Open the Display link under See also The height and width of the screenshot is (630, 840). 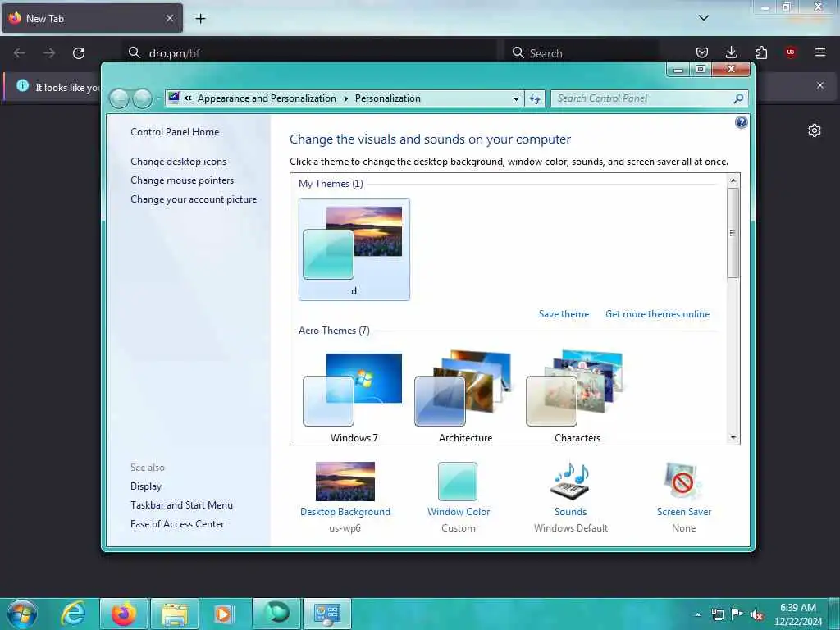coord(146,486)
